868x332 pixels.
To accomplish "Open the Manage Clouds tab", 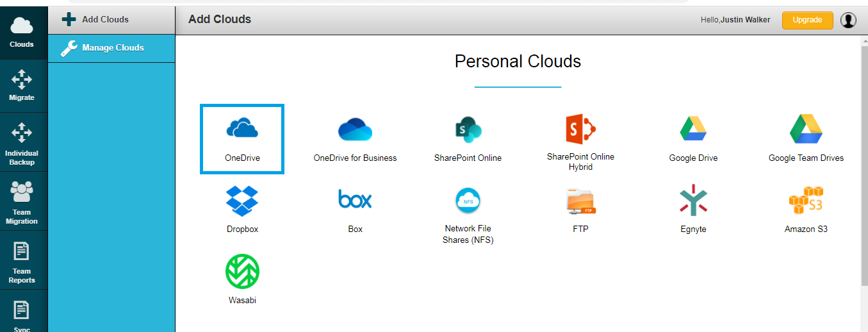I will click(x=111, y=48).
